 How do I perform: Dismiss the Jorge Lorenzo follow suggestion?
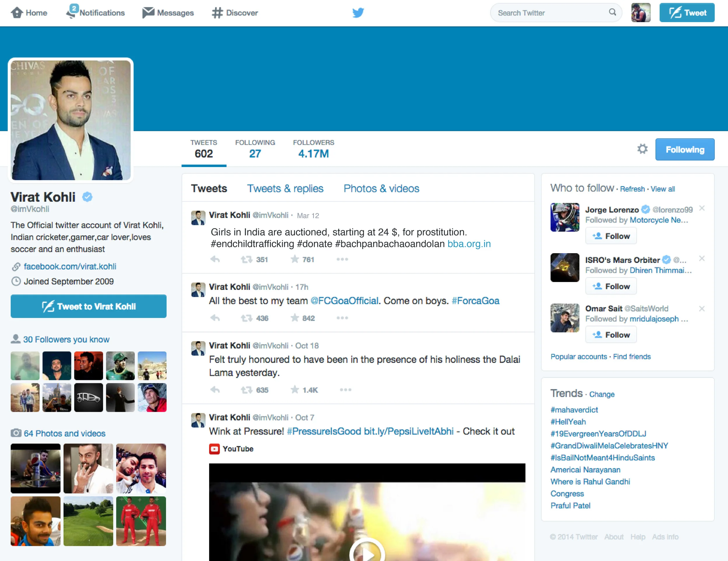702,208
